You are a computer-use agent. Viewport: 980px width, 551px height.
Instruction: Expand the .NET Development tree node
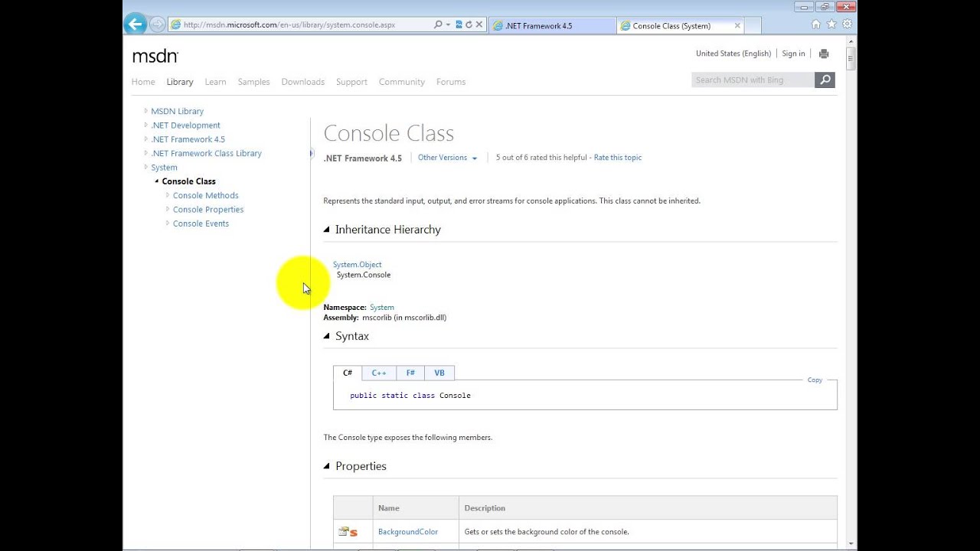click(x=145, y=125)
